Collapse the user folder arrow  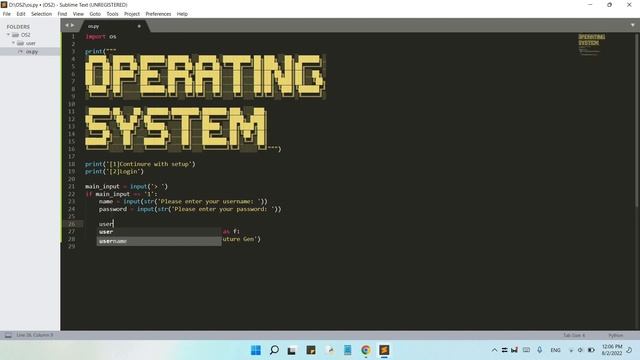pyautogui.click(x=13, y=43)
